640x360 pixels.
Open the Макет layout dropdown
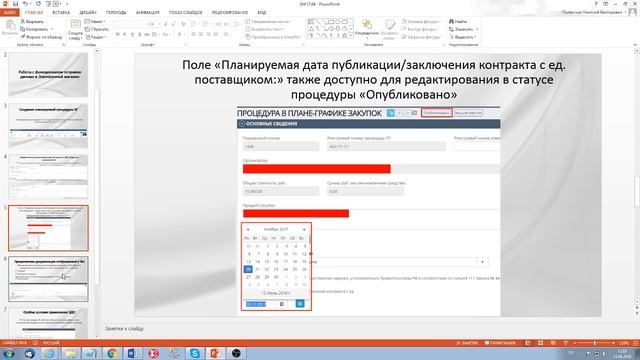pos(95,21)
